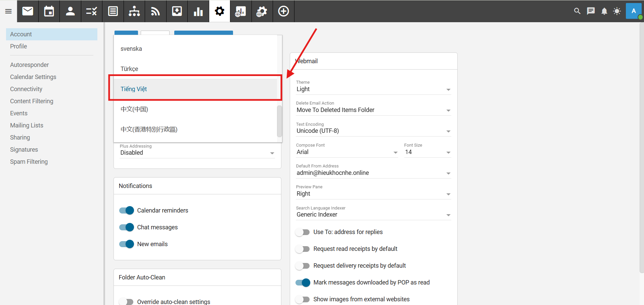Image resolution: width=644 pixels, height=305 pixels.
Task: Open the Delete Email Action dropdown
Action: click(x=373, y=110)
